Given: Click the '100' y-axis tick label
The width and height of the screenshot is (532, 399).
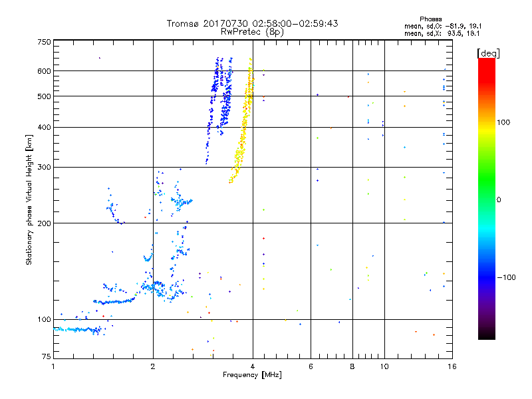Looking at the screenshot, I should pos(44,319).
